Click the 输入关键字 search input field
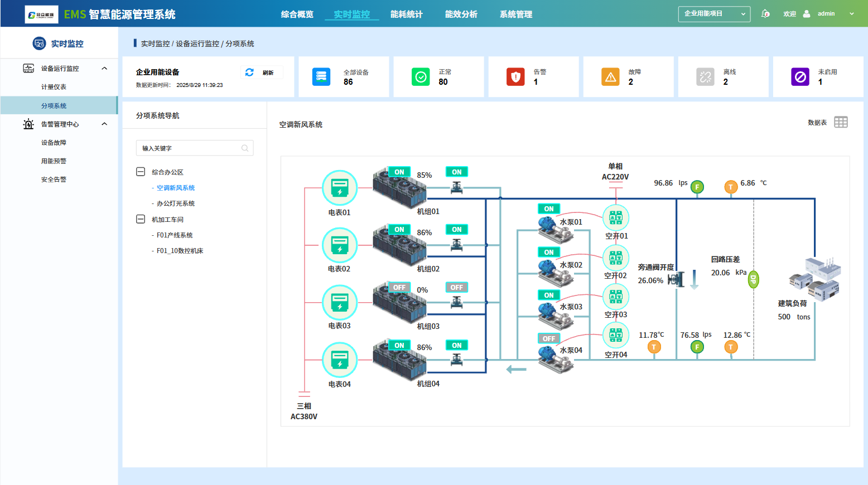The height and width of the screenshot is (485, 868). tap(190, 148)
